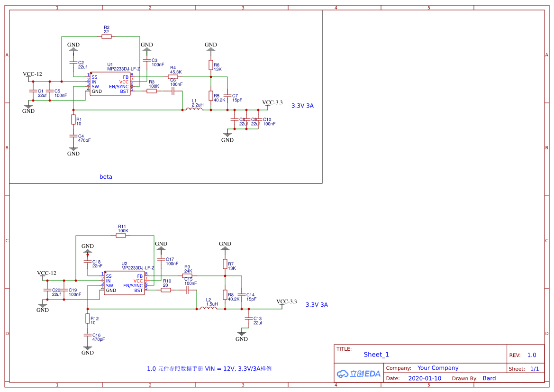Select the sheet number '1/1'
The width and height of the screenshot is (554, 392).
(535, 369)
